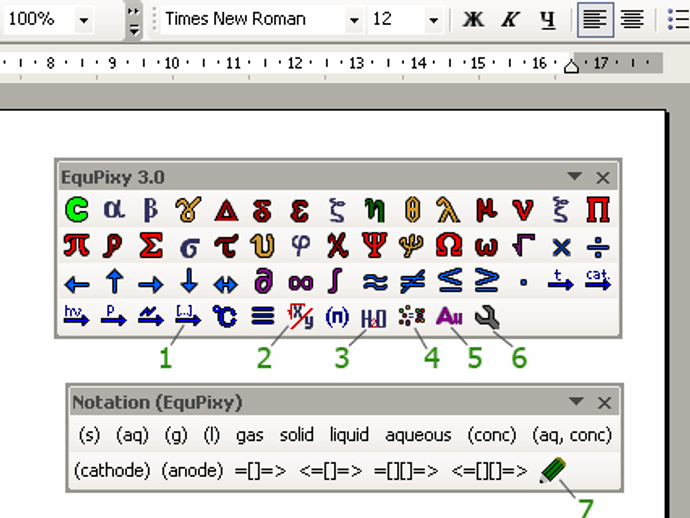Click the square root fraction formatting icon
Viewport: 690px width, 518px height.
click(x=300, y=316)
